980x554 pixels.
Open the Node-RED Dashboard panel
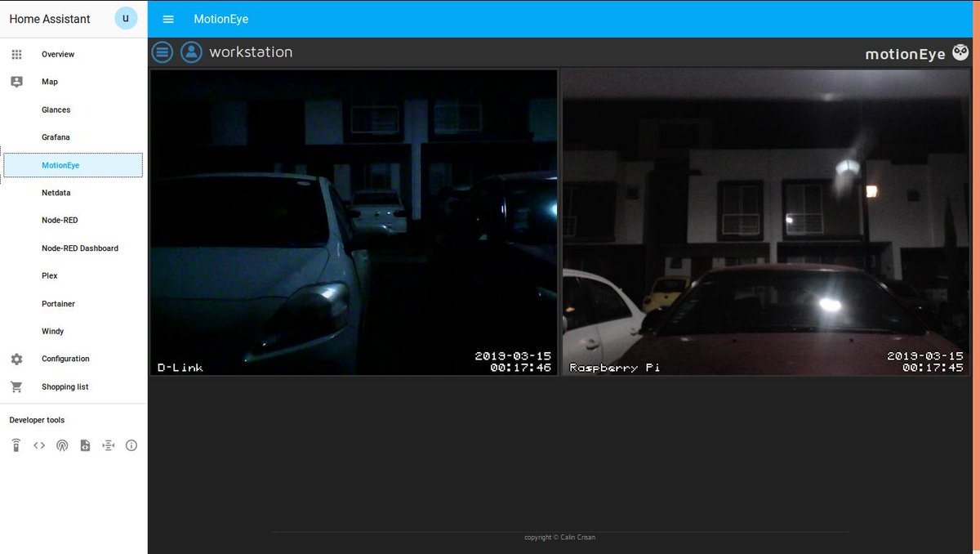click(73, 248)
